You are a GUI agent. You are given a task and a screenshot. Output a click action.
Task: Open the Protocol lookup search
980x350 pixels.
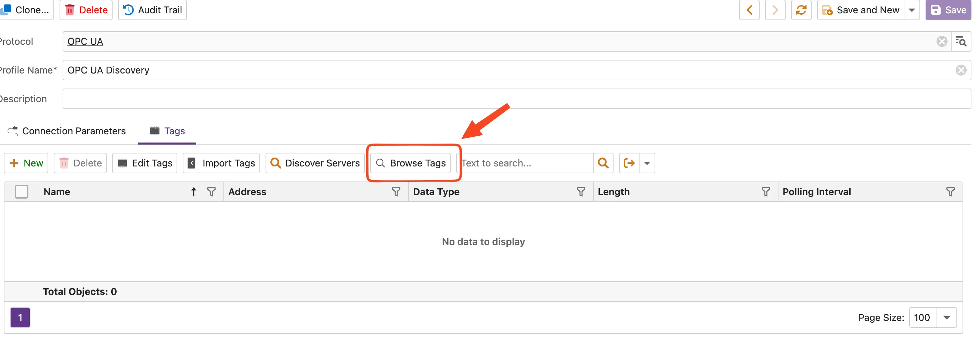pos(962,42)
